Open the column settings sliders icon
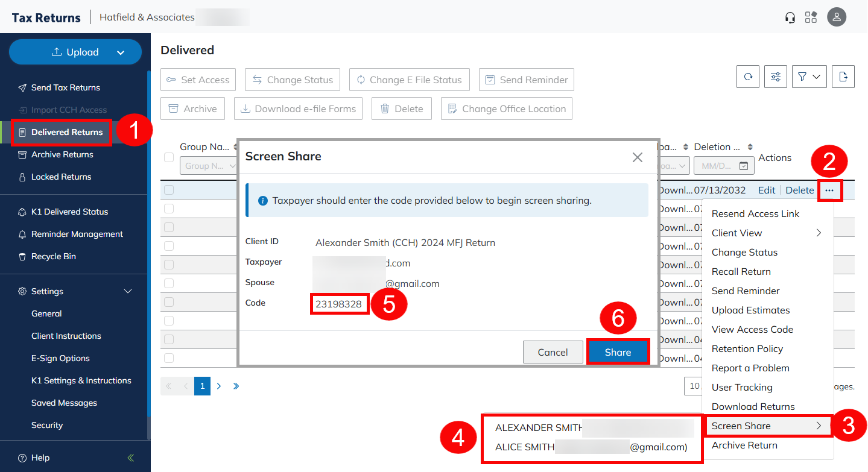The image size is (868, 472). (776, 77)
